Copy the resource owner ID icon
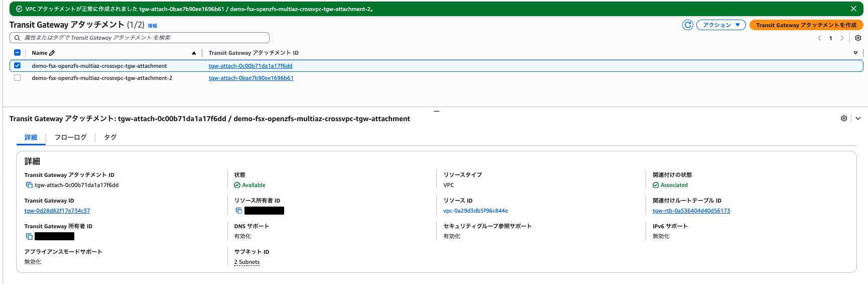This screenshot has height=284, width=868. point(239,211)
